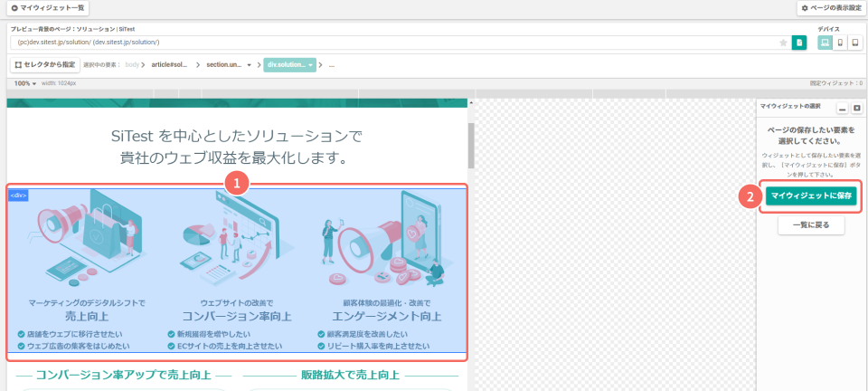
Task: Click 店舗をウェブに移行させたい list item
Action: (x=70, y=334)
